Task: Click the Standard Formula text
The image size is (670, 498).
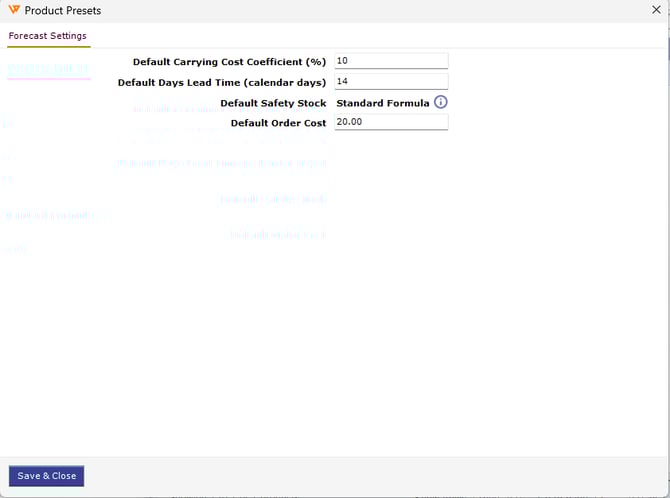Action: (x=382, y=103)
